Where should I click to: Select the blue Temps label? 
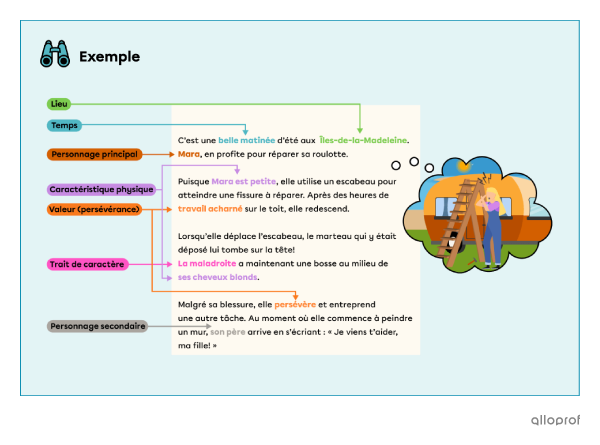click(64, 125)
